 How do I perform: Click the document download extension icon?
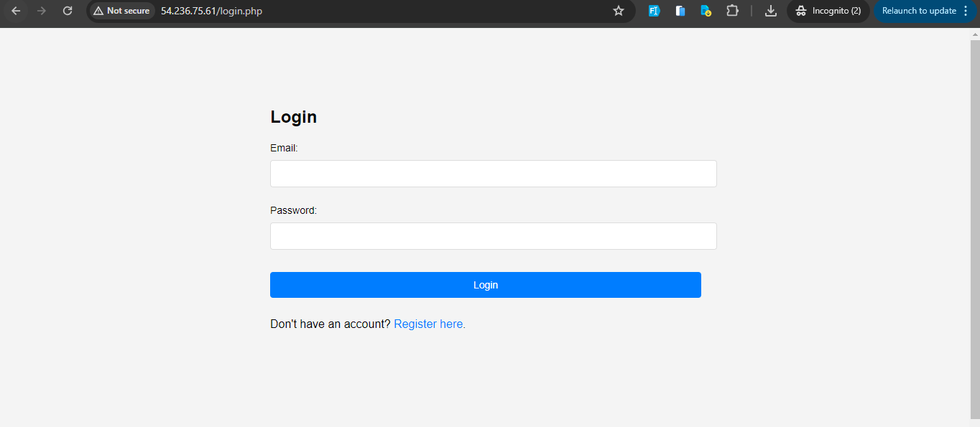click(x=706, y=11)
